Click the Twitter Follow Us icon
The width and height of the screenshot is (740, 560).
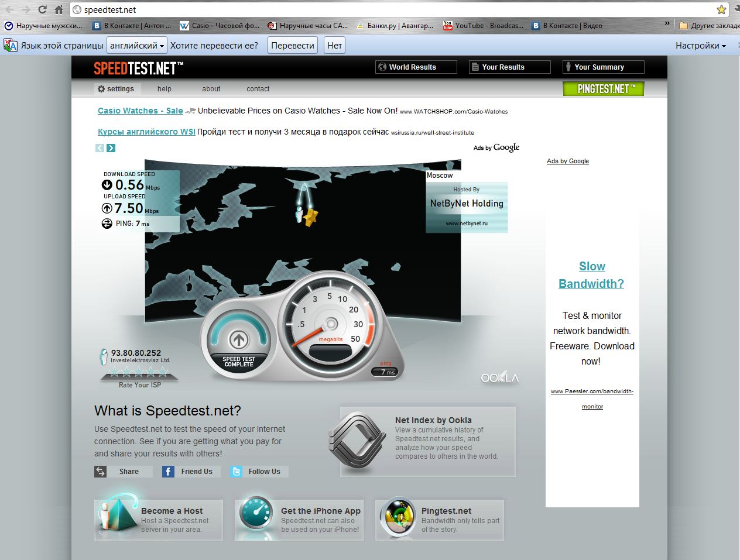pyautogui.click(x=236, y=472)
